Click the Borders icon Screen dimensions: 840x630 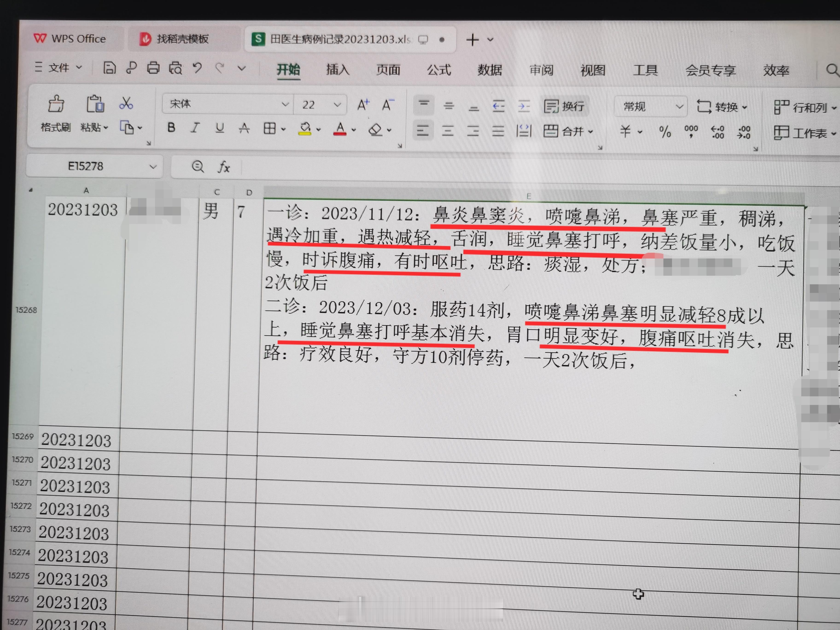coord(270,128)
